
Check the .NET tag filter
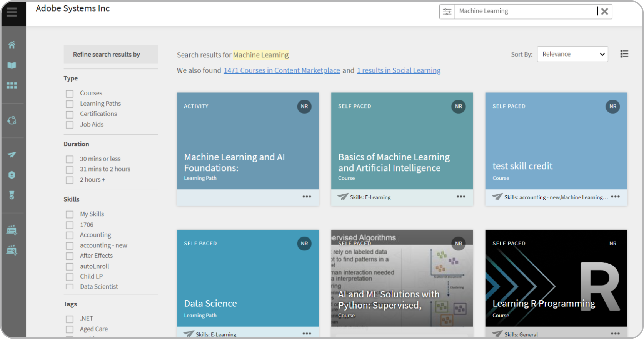pyautogui.click(x=70, y=319)
